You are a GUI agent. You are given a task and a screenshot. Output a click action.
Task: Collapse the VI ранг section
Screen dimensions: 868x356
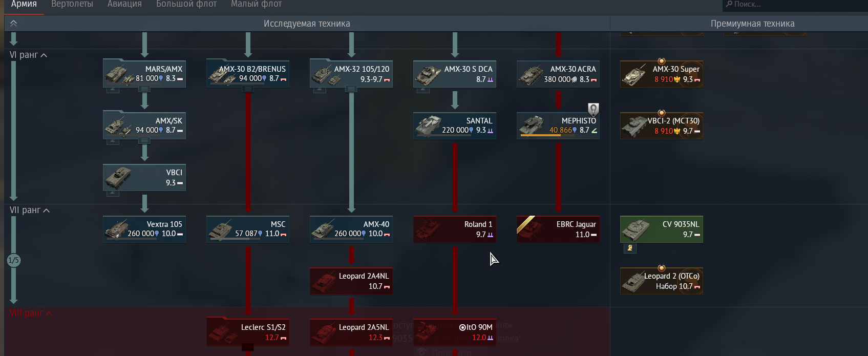point(29,55)
